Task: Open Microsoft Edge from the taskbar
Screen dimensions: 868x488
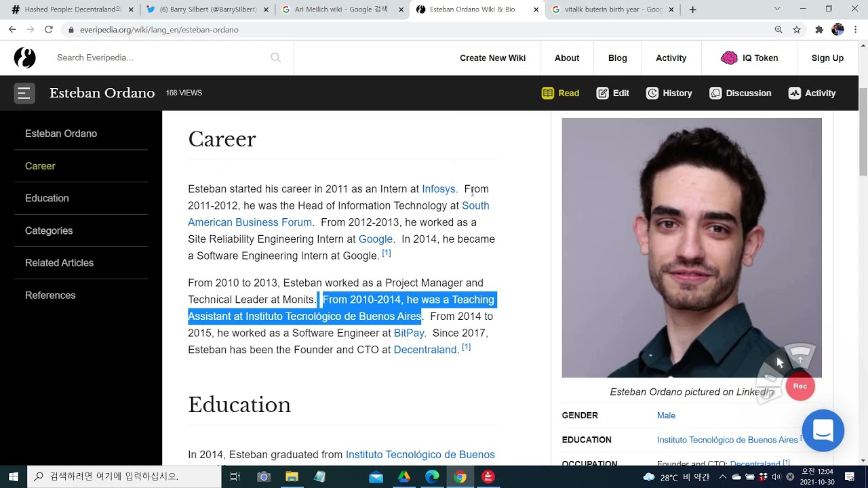Action: 432,476
